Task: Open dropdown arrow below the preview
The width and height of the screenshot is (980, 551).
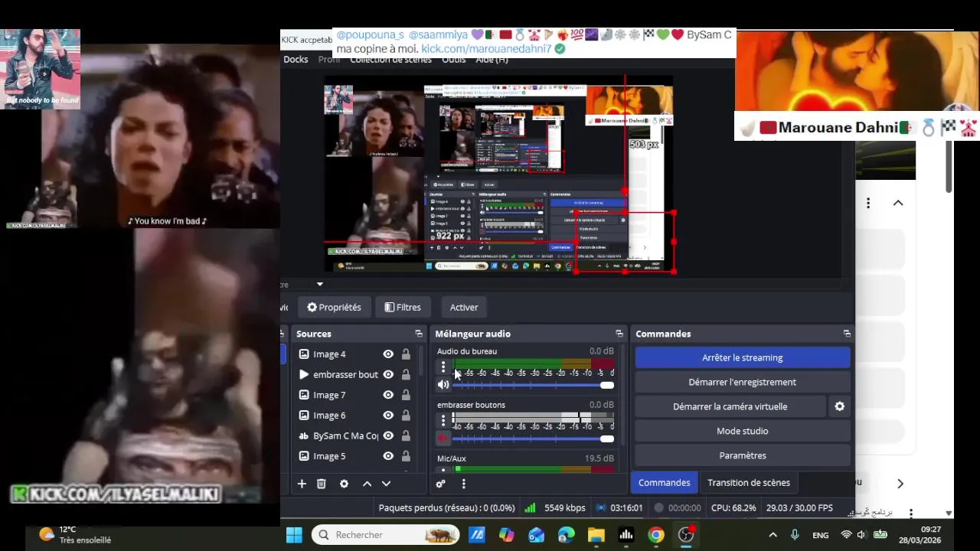Action: (x=320, y=285)
